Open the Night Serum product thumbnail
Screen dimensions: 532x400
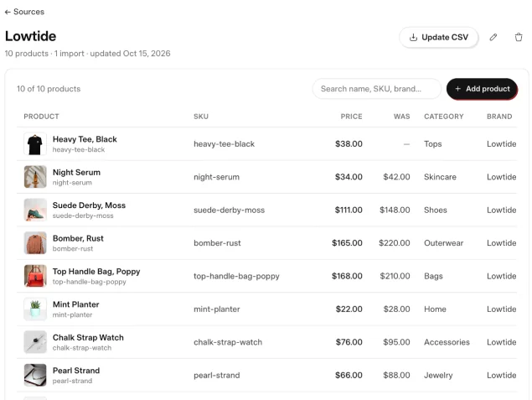[35, 177]
